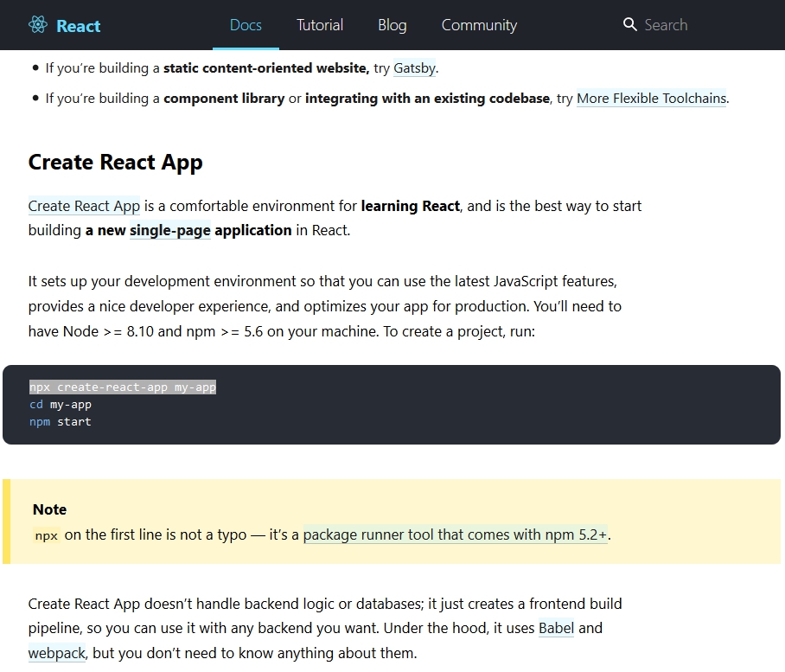The height and width of the screenshot is (672, 785).
Task: Click the React home text link
Action: tap(79, 26)
